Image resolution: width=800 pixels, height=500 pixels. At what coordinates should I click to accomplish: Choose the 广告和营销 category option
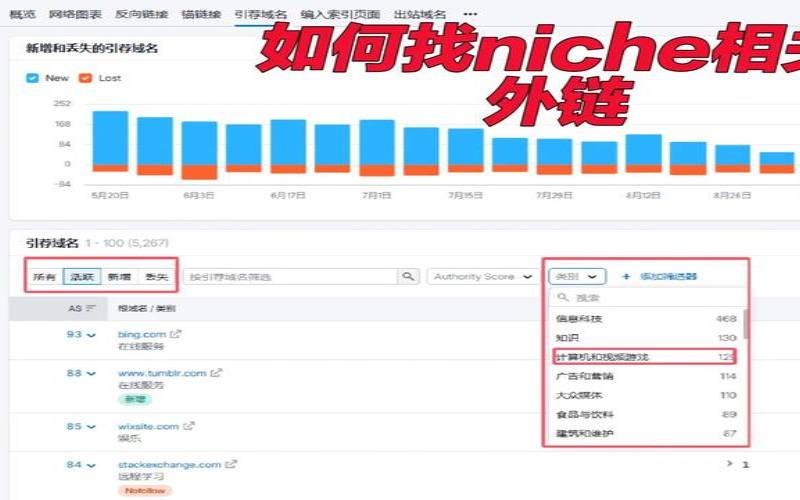(x=645, y=376)
